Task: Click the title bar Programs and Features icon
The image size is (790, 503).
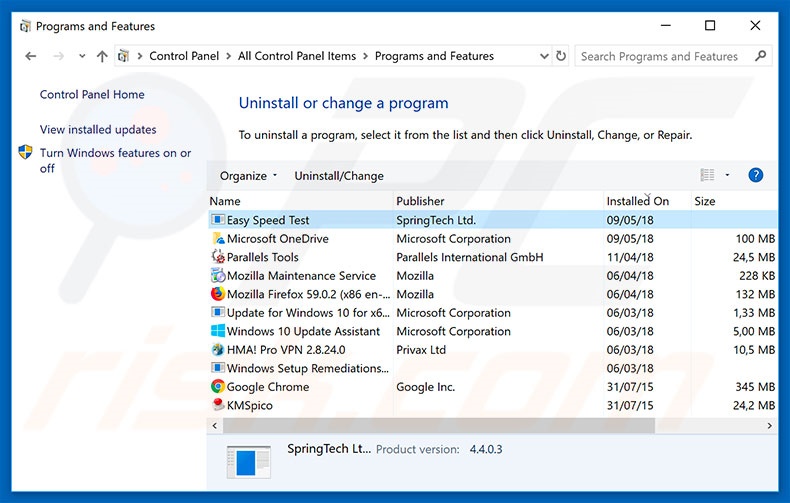Action: [x=25, y=26]
